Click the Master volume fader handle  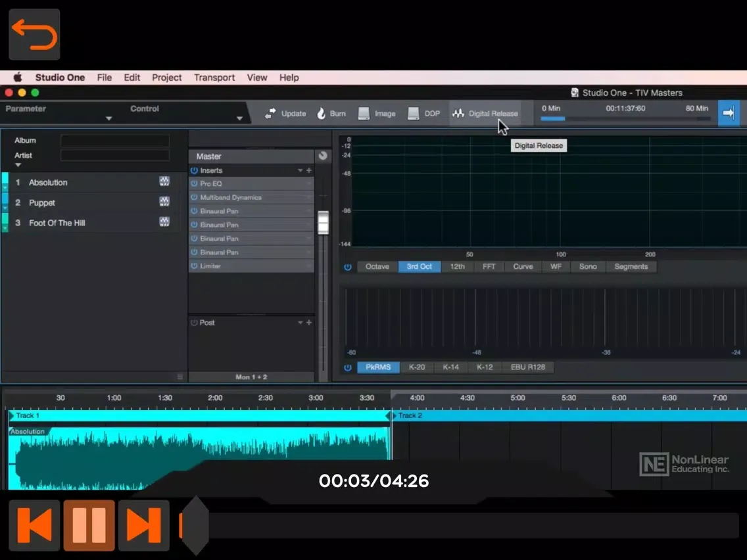[324, 222]
